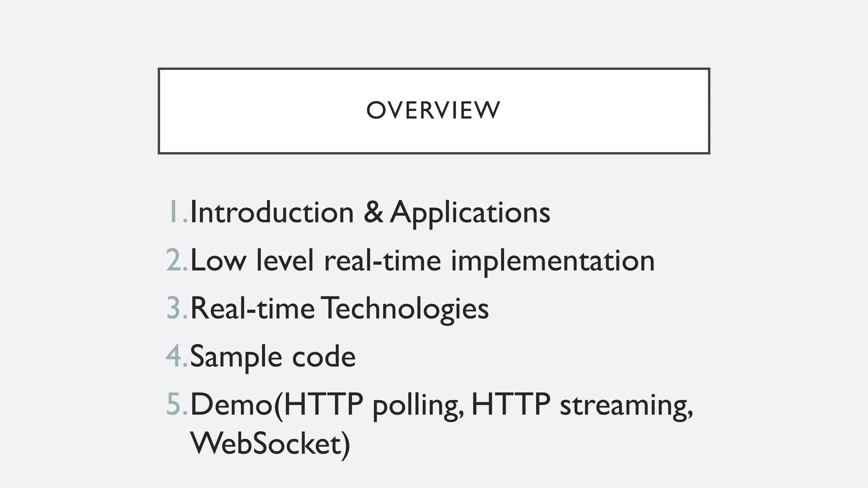This screenshot has width=868, height=488.
Task: Click the word Introduction
Action: click(x=272, y=212)
